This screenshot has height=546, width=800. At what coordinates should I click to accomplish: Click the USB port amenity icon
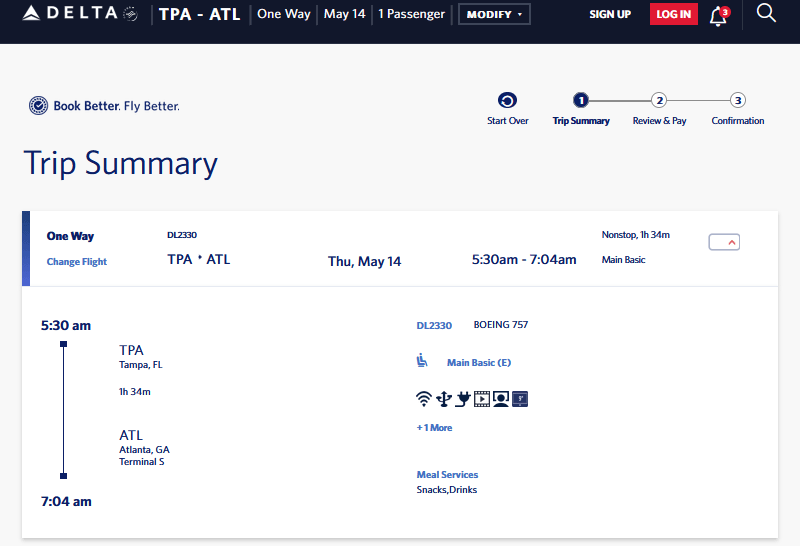443,399
